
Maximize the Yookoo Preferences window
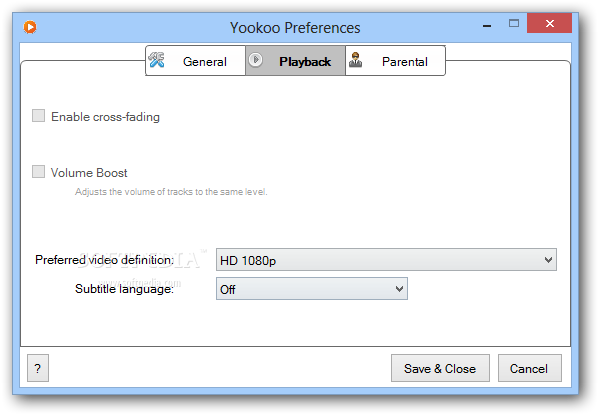(x=514, y=23)
